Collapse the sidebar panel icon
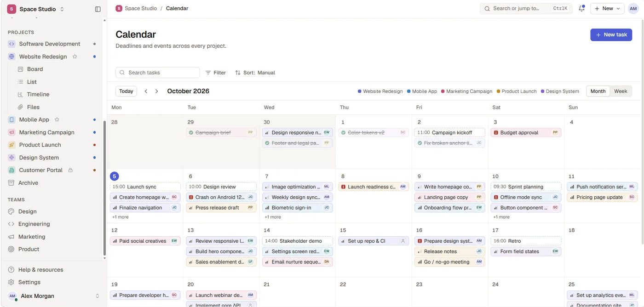Viewport: 644px width, 307px height. pos(98,9)
